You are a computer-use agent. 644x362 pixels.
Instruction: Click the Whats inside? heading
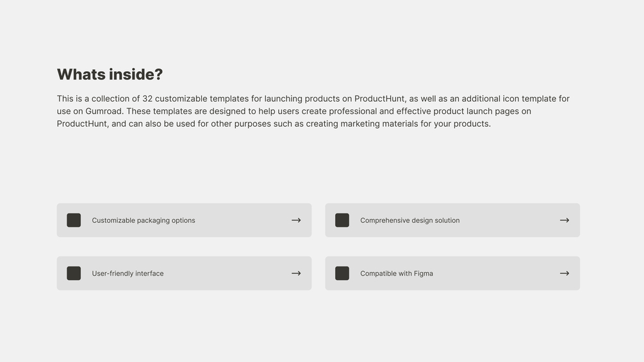click(x=110, y=74)
